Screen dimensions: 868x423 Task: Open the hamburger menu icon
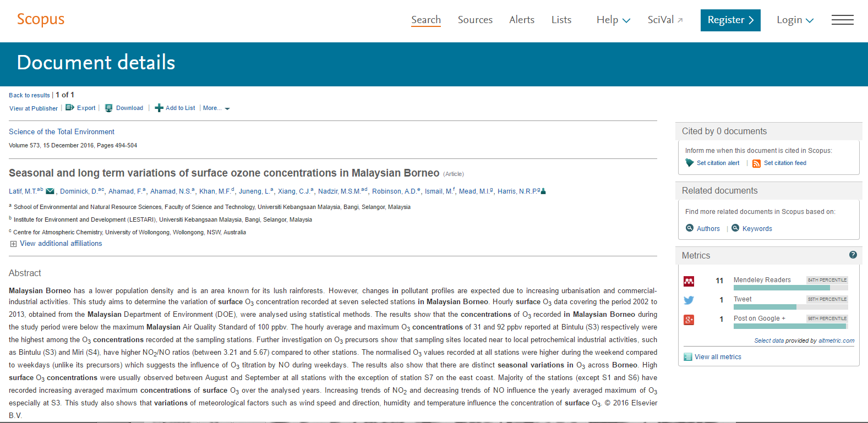(x=842, y=20)
